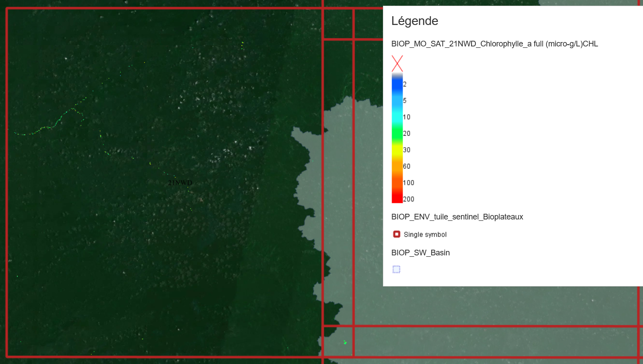Image resolution: width=643 pixels, height=364 pixels.
Task: Click the 200 value label in legend
Action: click(408, 199)
